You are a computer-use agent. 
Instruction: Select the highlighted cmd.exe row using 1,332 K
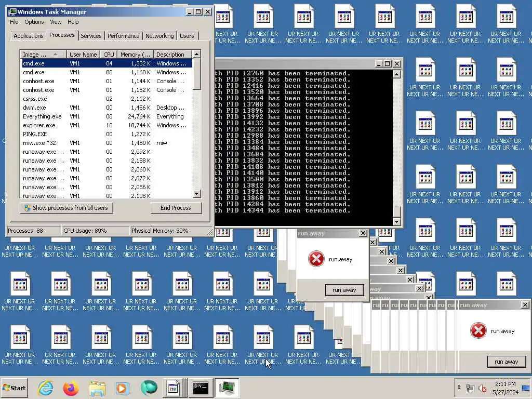(x=107, y=63)
